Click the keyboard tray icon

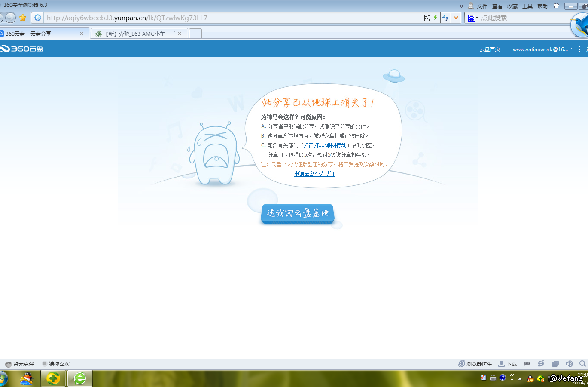493,378
